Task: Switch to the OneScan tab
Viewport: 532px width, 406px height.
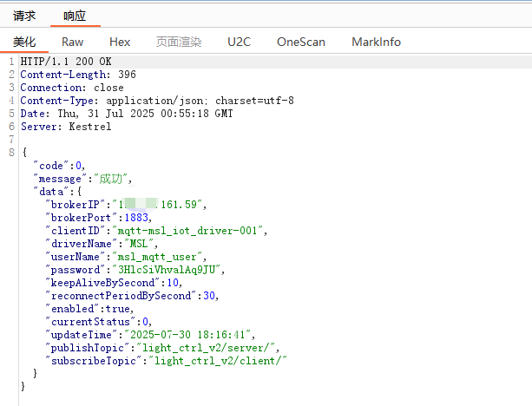Action: pos(301,42)
